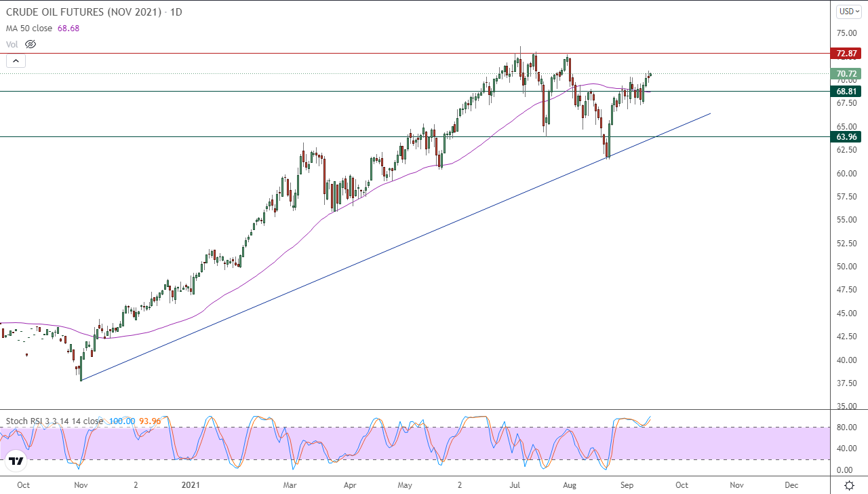Image resolution: width=868 pixels, height=494 pixels.
Task: Click the May label on the time axis
Action: click(x=405, y=485)
